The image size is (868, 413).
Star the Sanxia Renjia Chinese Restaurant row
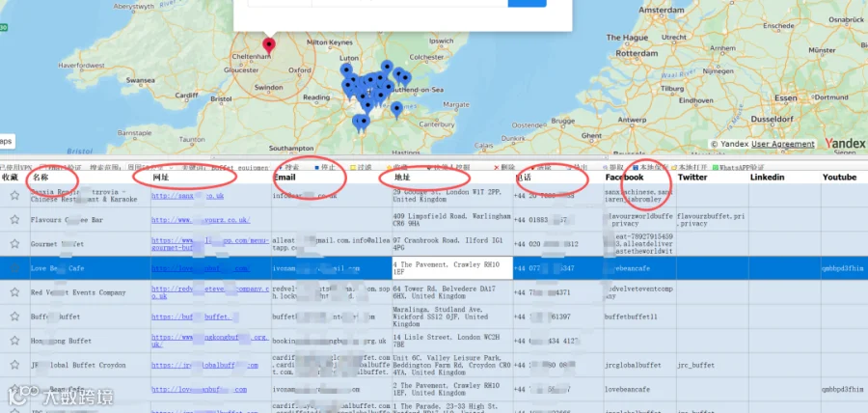[x=14, y=196]
